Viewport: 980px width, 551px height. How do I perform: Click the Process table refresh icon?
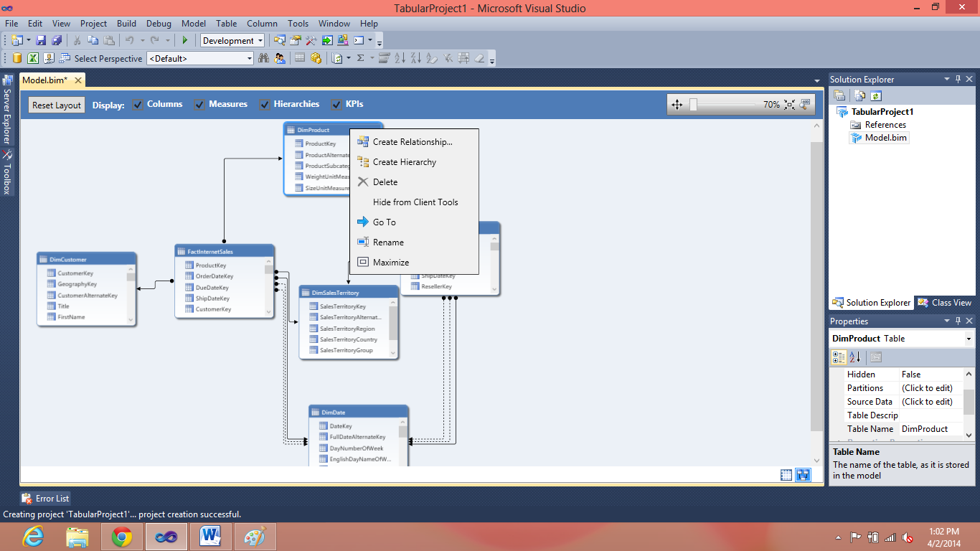(x=336, y=58)
